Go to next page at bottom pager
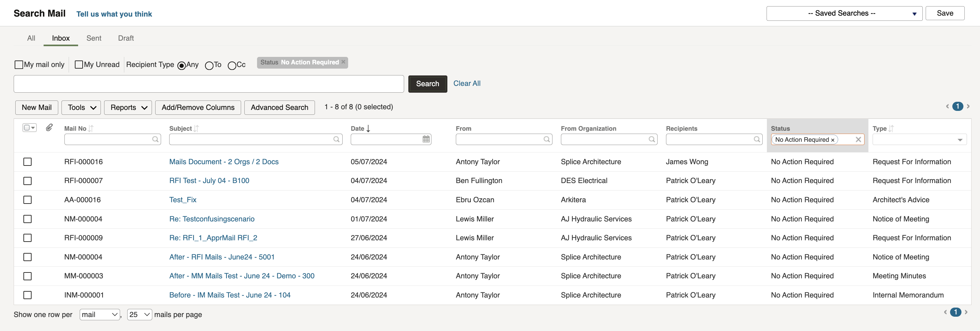Viewport: 980px width, 331px height. click(x=966, y=312)
